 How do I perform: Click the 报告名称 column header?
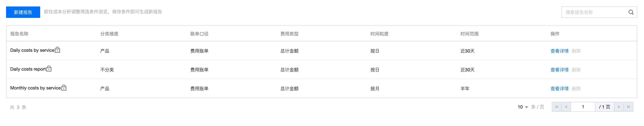coord(19,34)
